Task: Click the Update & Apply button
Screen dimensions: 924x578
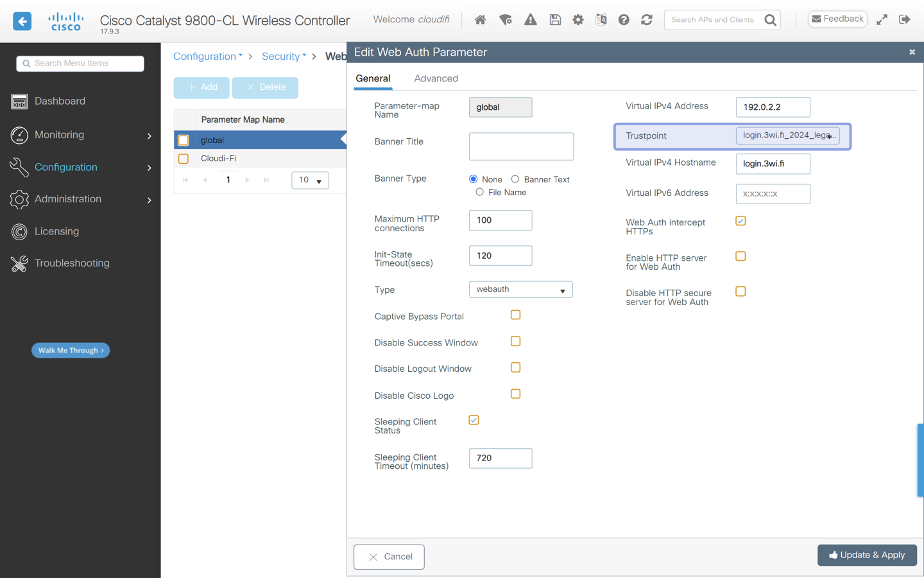Action: coord(867,555)
